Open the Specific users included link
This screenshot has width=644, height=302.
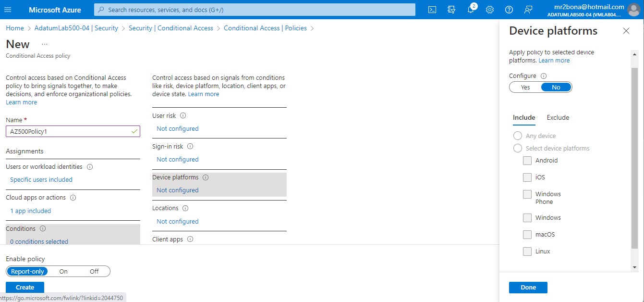tap(41, 179)
